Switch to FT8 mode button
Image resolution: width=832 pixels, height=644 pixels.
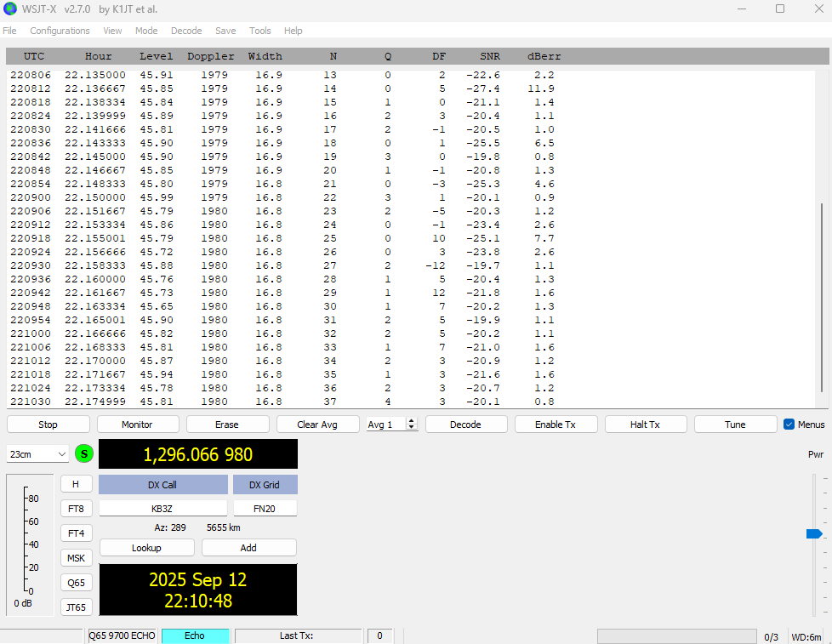click(76, 509)
